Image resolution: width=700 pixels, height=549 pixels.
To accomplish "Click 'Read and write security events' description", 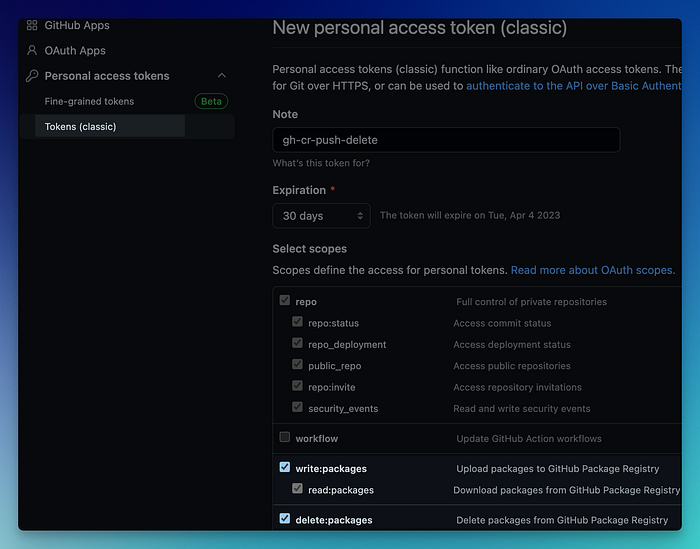I will (x=522, y=409).
